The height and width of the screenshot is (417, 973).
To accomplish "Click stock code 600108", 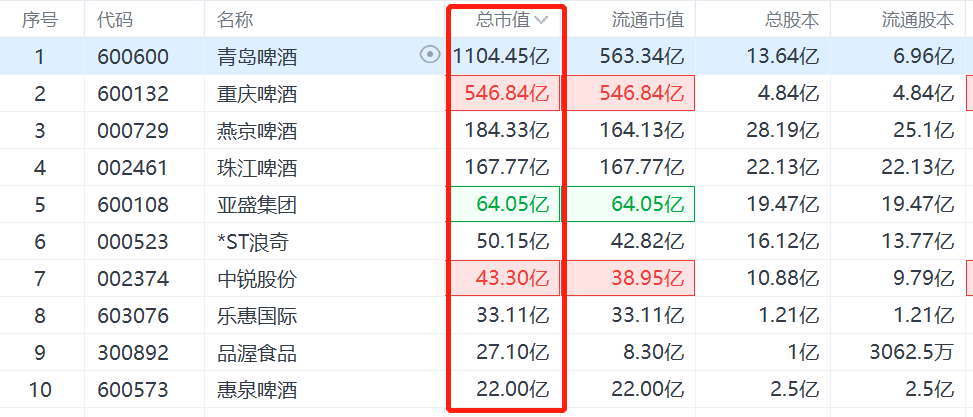I will pos(133,205).
